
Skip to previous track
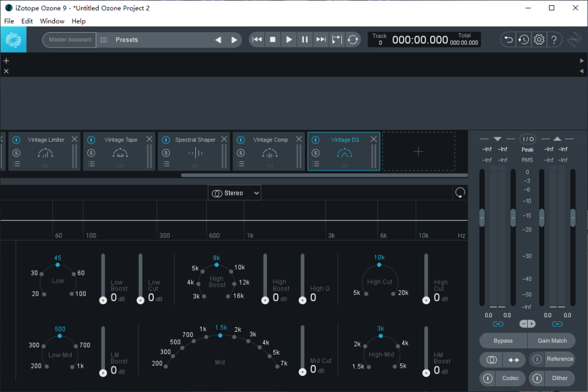[257, 40]
